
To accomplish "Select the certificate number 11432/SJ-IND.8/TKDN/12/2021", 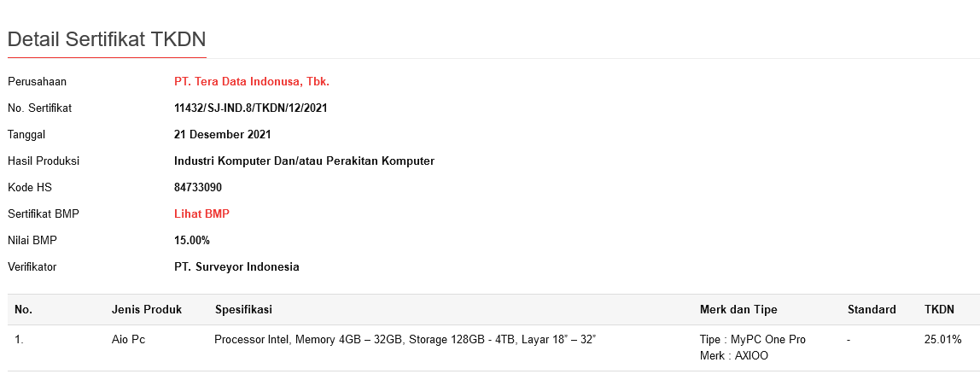I will point(250,108).
